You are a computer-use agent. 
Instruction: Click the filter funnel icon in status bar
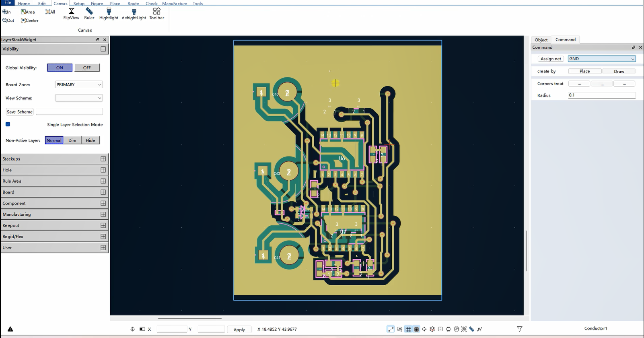click(x=519, y=329)
